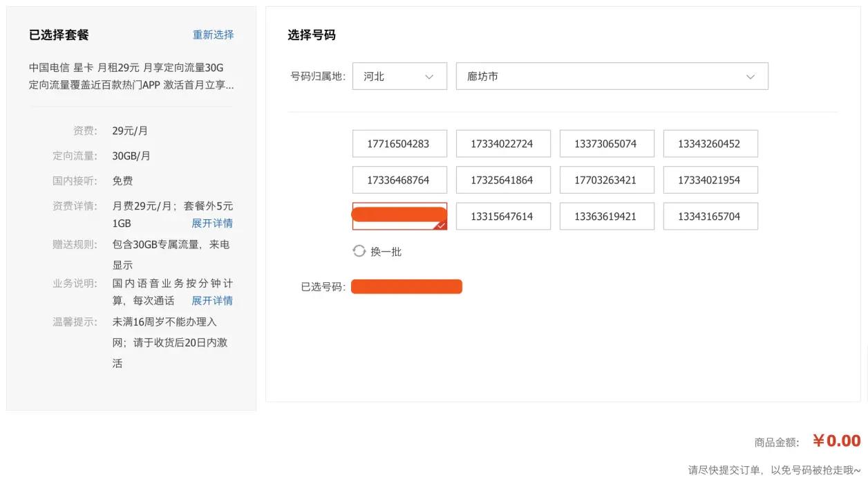
Task: Select phone number 13373065074
Action: [x=607, y=143]
